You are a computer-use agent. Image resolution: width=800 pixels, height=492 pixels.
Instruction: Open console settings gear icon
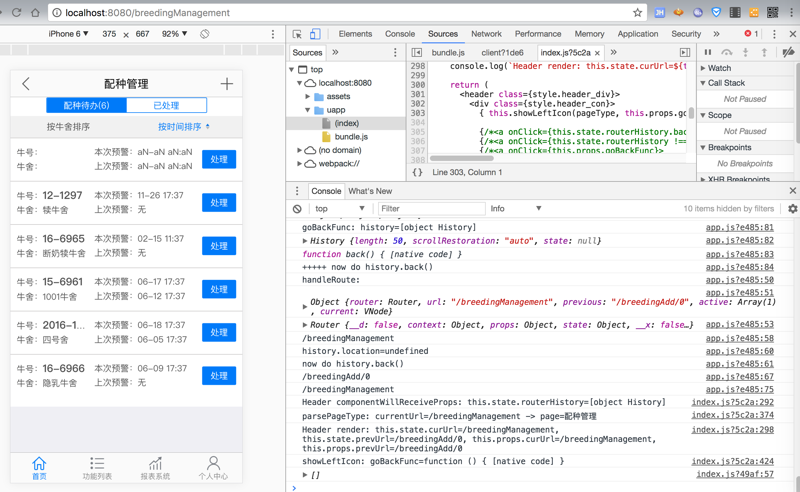click(x=792, y=209)
